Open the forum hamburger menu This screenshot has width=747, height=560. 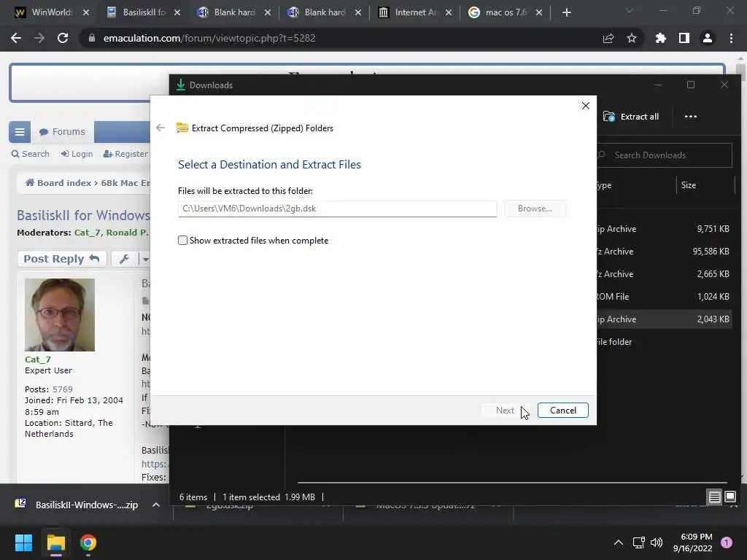[20, 132]
